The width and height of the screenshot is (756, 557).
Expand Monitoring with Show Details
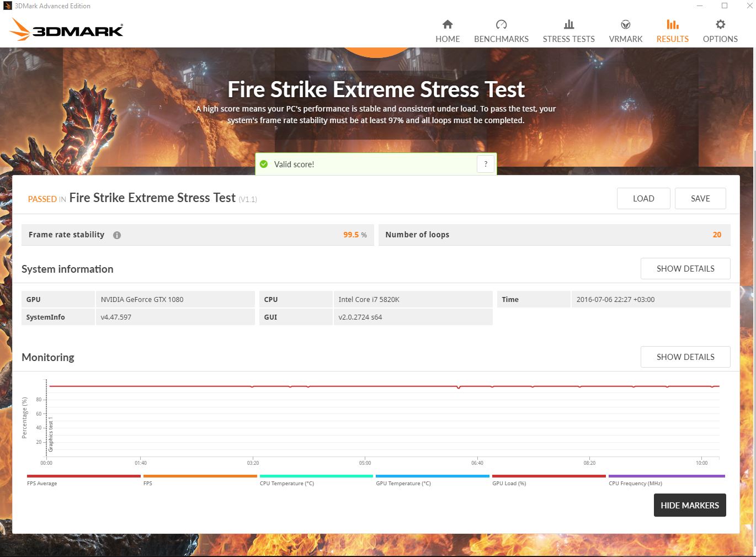coord(685,357)
